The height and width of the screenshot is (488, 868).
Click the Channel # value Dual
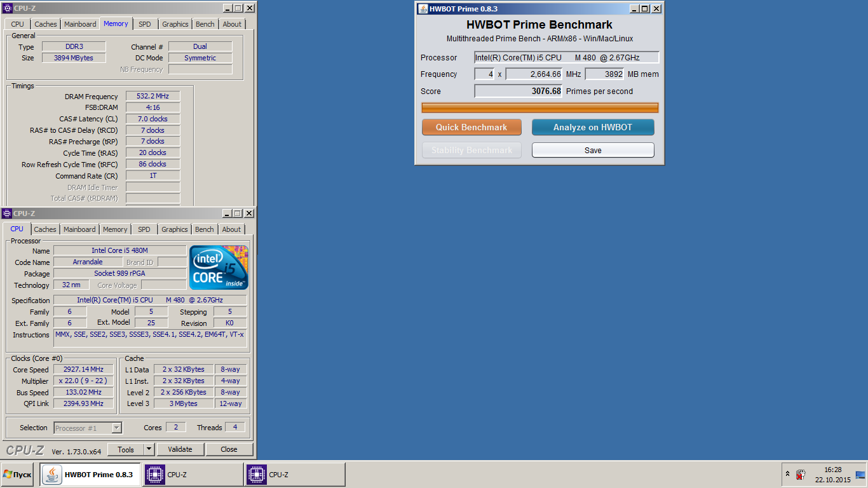point(200,46)
